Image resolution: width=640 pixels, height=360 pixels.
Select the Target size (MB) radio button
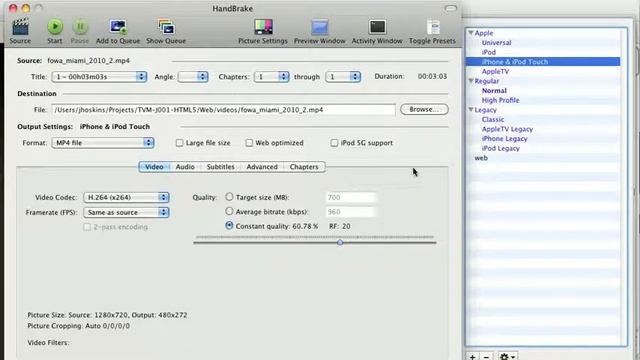(x=229, y=197)
